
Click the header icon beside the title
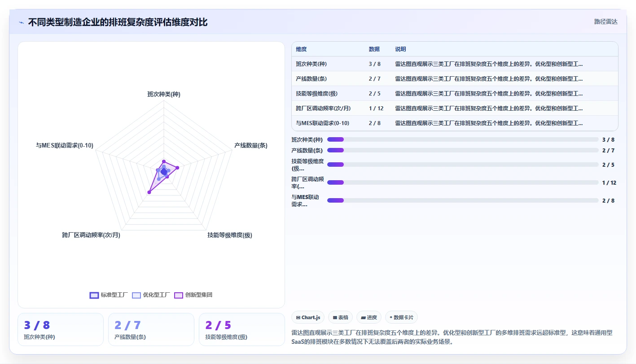22,22
